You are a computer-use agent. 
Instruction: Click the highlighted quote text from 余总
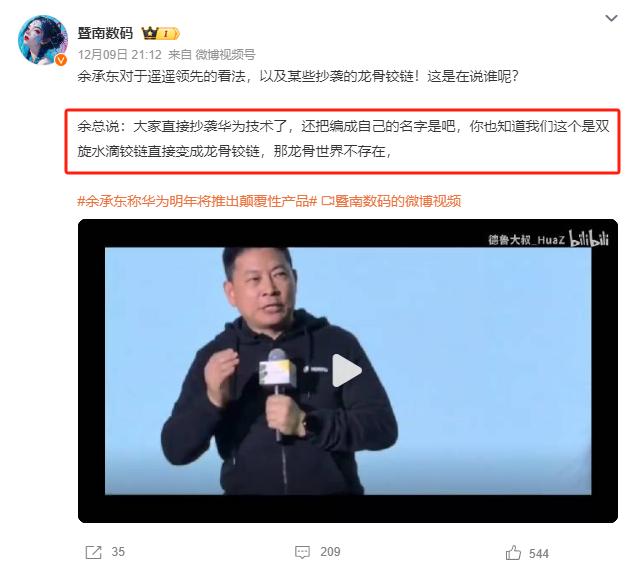(x=343, y=139)
